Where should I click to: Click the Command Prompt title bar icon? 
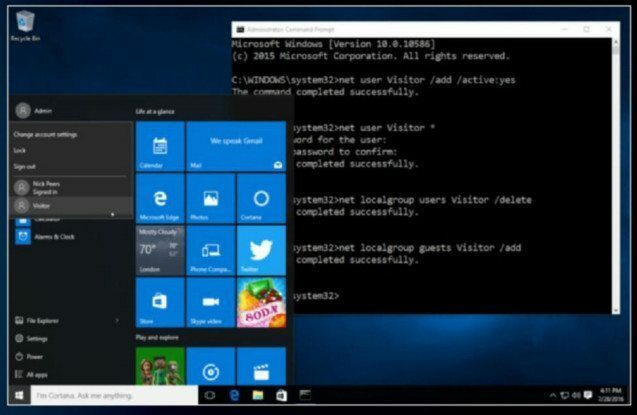click(x=240, y=29)
